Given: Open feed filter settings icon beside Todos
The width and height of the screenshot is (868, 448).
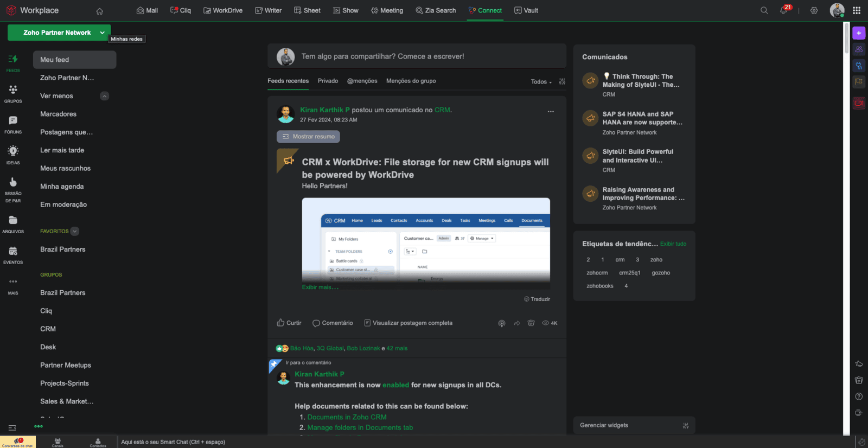Looking at the screenshot, I should coord(562,81).
